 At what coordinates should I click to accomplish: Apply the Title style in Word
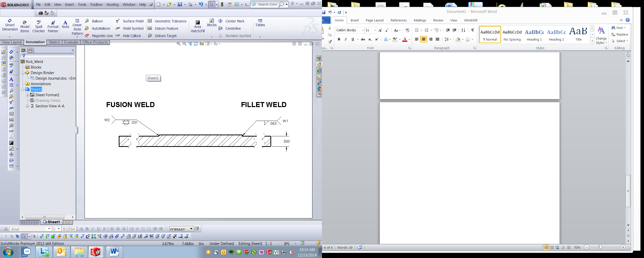578,35
